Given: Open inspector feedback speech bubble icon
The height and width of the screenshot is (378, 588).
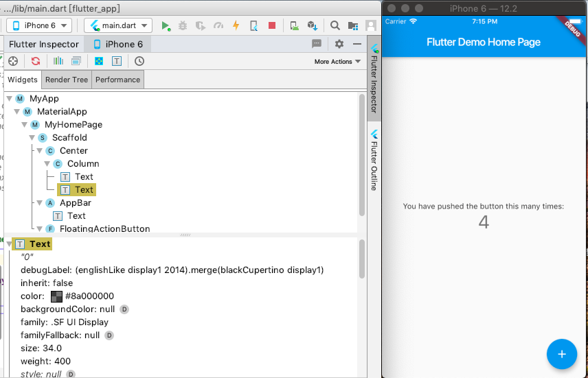Looking at the screenshot, I should pos(317,44).
